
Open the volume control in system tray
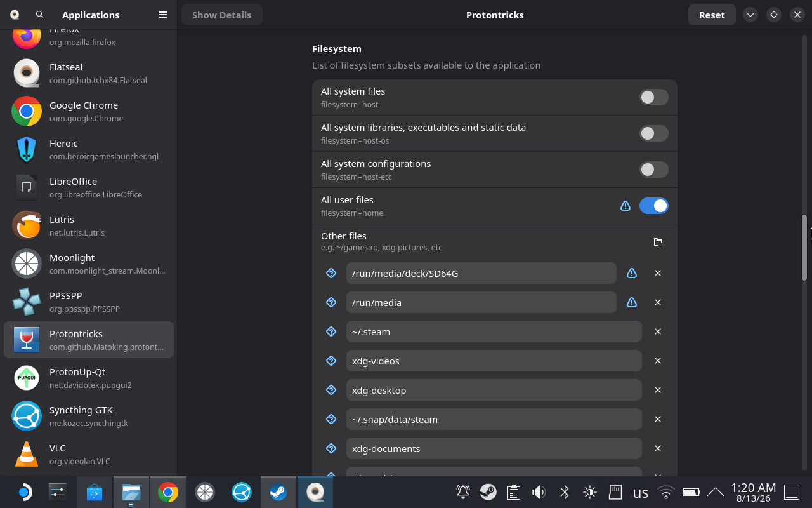[x=539, y=492]
